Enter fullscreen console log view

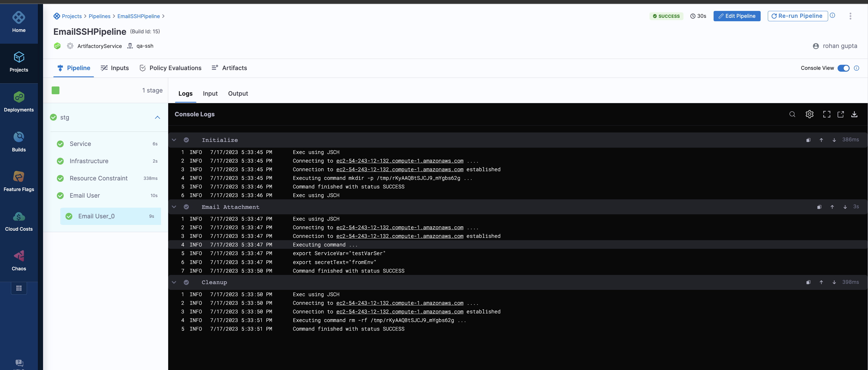827,114
